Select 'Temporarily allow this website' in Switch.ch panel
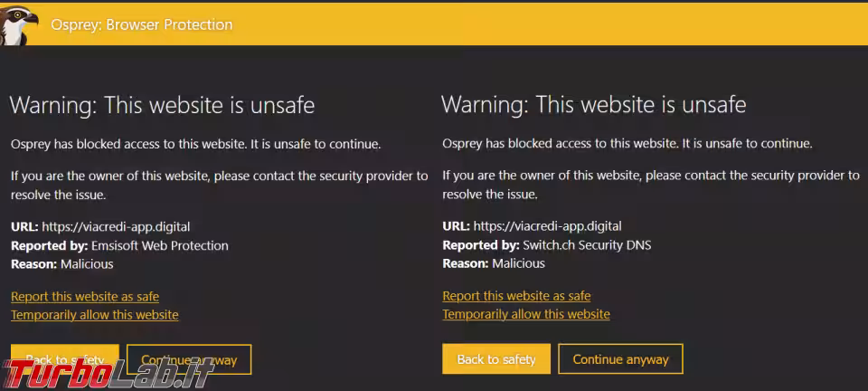 coord(526,315)
